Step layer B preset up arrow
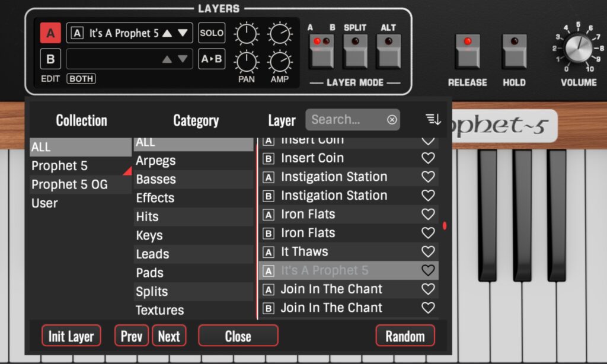 pos(167,59)
